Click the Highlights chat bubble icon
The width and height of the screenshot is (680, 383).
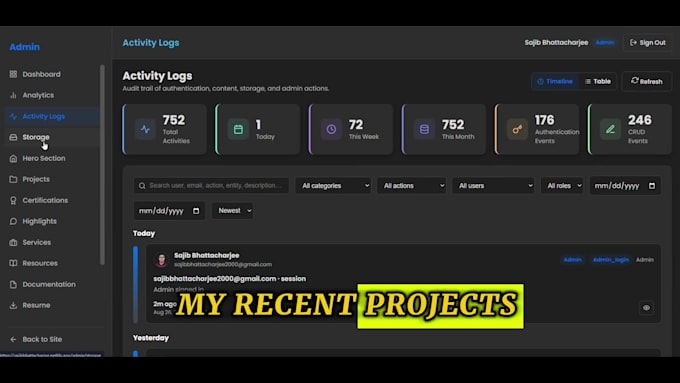tap(13, 221)
